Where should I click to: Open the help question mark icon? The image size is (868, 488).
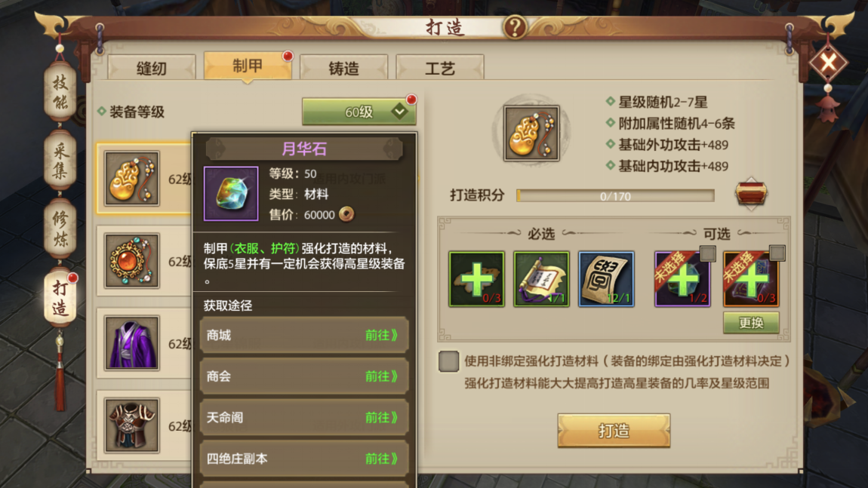click(x=514, y=26)
